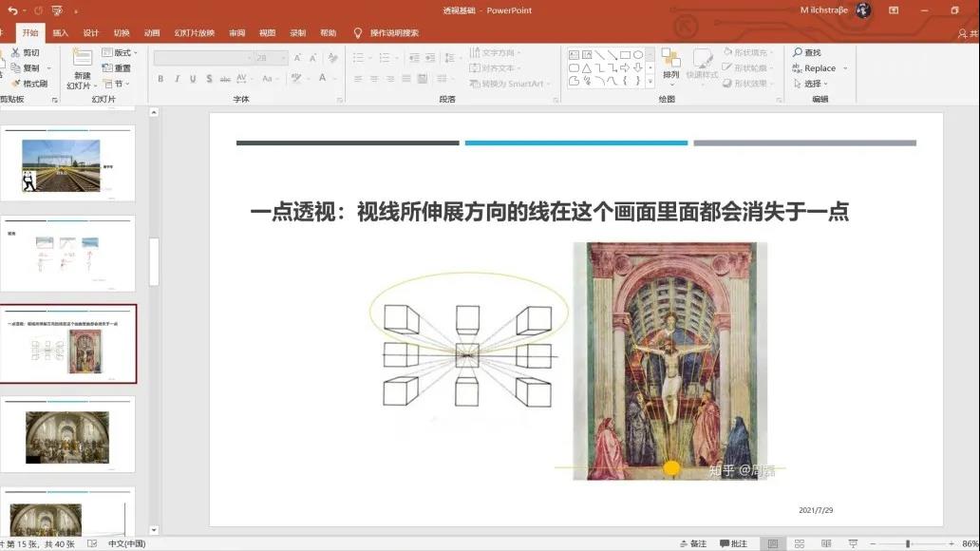The height and width of the screenshot is (551, 980).
Task: Click the 新建幻灯片 New Slide icon
Action: [82, 58]
